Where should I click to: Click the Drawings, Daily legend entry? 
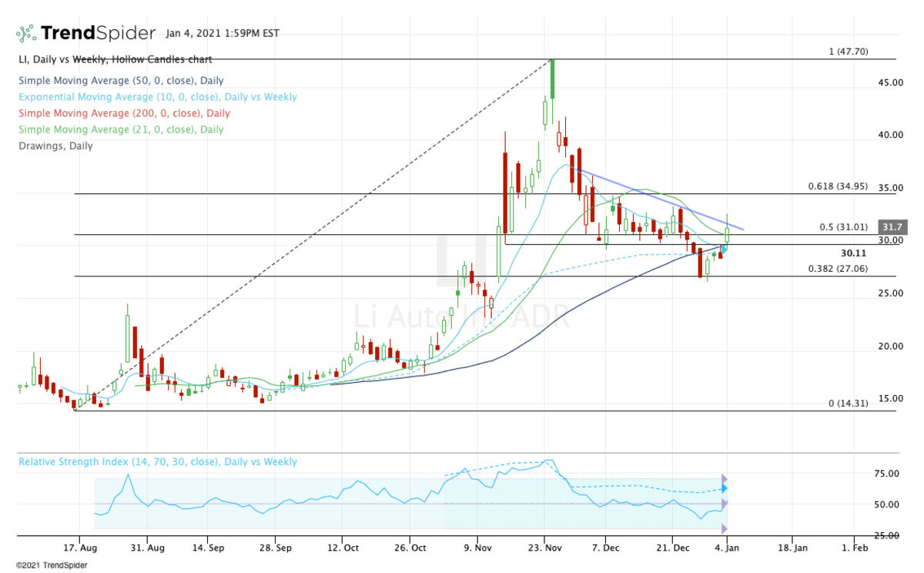pos(54,146)
